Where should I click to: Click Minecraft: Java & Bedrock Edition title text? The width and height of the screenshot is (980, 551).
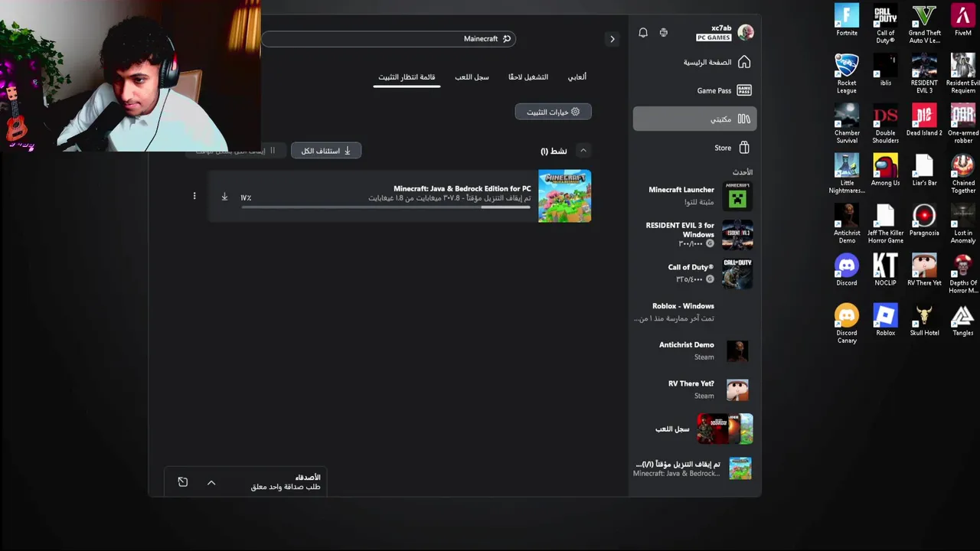tap(462, 188)
